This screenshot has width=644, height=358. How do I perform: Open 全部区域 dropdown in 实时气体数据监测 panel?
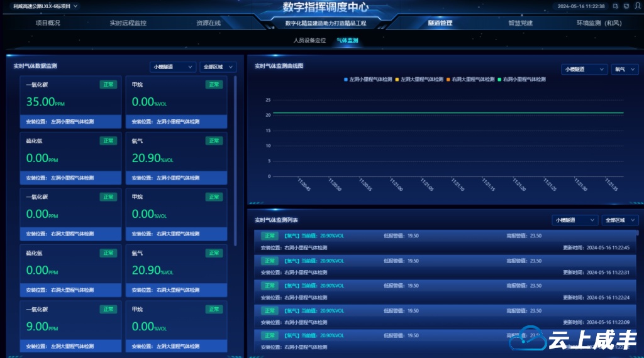pyautogui.click(x=218, y=67)
